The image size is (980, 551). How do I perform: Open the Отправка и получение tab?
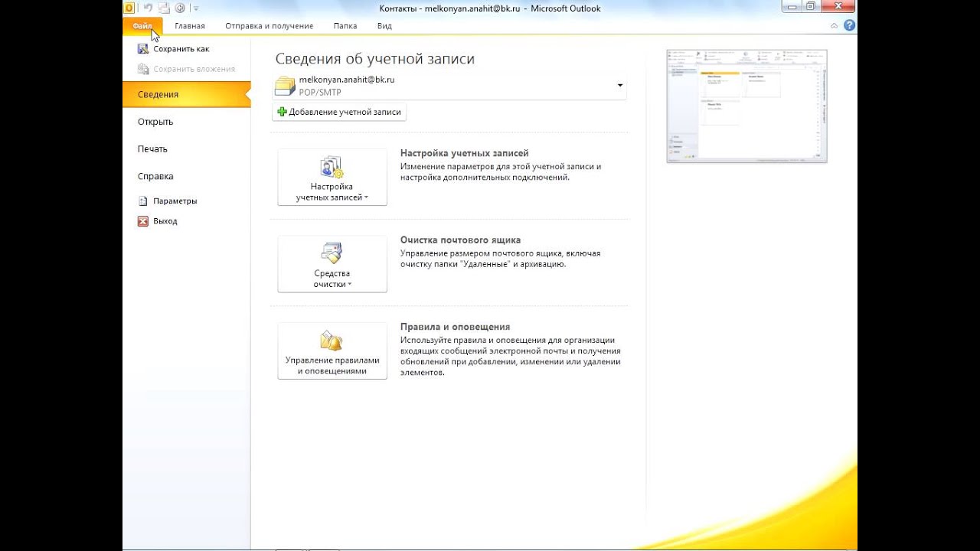pyautogui.click(x=269, y=26)
